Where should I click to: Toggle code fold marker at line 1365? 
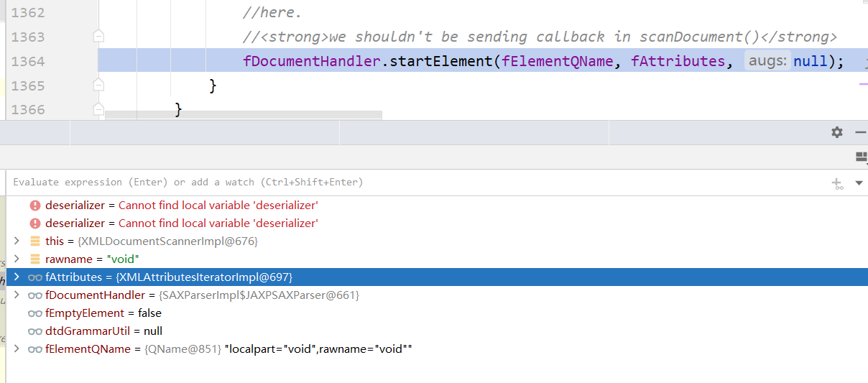(x=98, y=85)
